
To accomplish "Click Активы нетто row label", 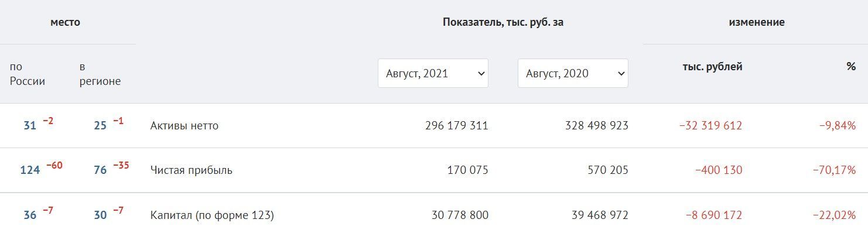I will (184, 125).
